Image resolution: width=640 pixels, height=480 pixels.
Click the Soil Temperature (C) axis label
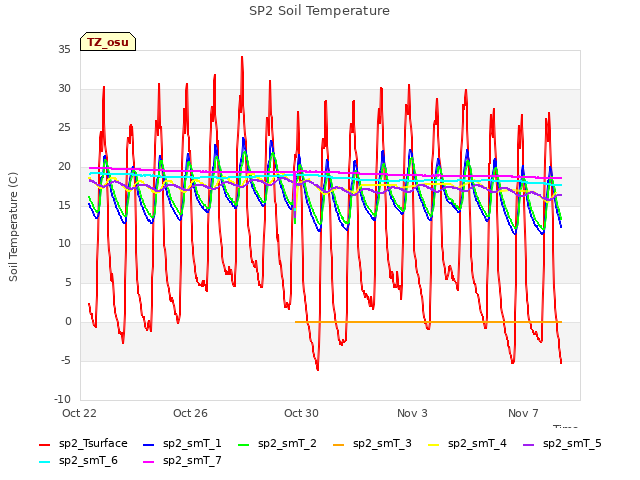13,227
